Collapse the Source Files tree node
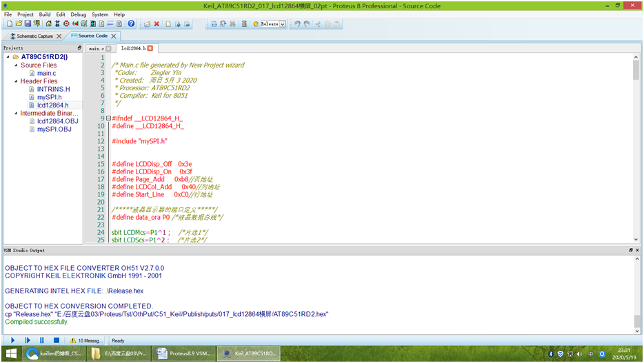The height and width of the screenshot is (363, 644). coord(16,65)
